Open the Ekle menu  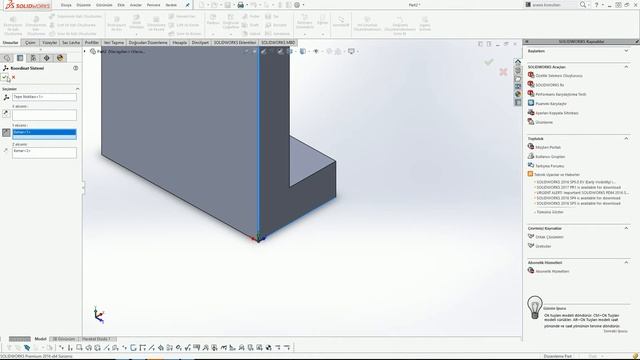tap(121, 5)
